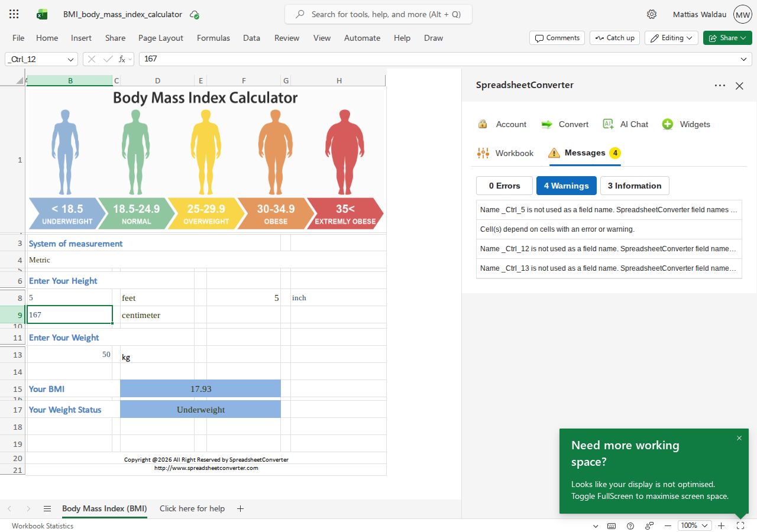The width and height of the screenshot is (757, 532).
Task: Switch to the Workbook tab in pane
Action: tap(505, 153)
